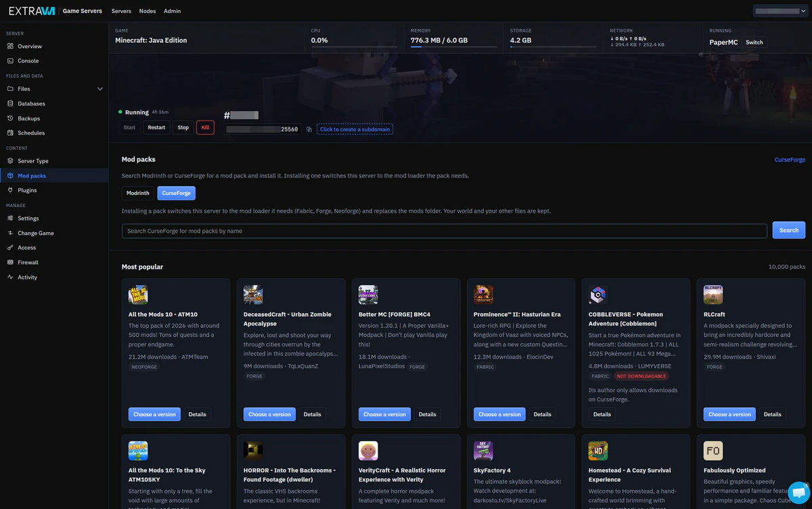Choose a version for RLCraft
This screenshot has width=812, height=509.
pyautogui.click(x=730, y=414)
